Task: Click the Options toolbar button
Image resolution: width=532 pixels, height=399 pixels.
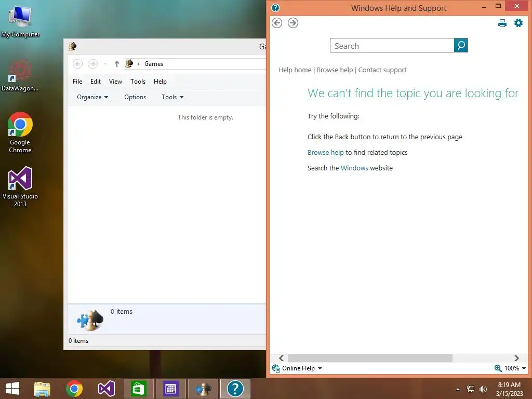Action: pos(135,97)
